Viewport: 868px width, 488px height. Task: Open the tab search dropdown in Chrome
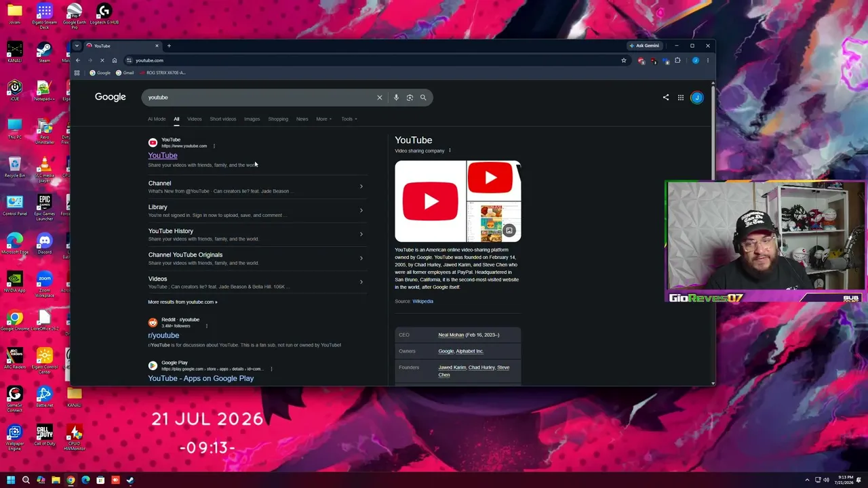[77, 45]
